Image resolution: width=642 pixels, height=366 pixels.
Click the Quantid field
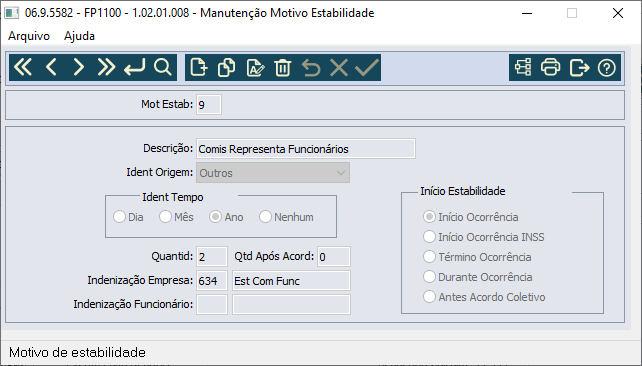pos(212,257)
